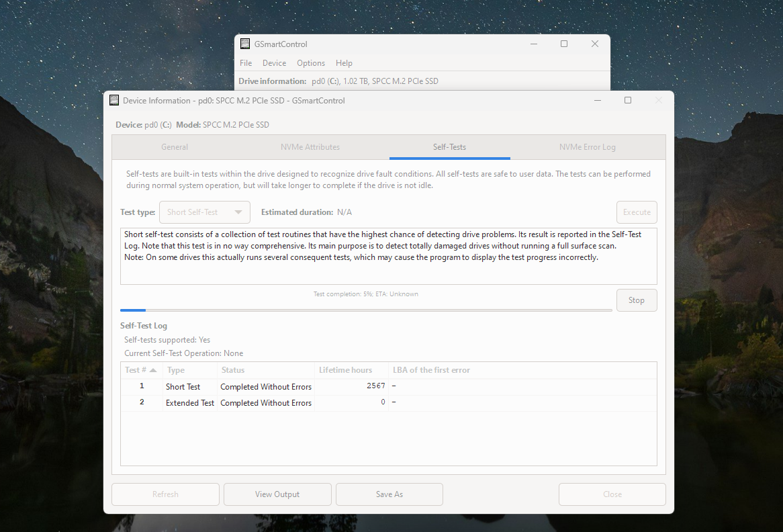The height and width of the screenshot is (532, 783).
Task: Switch to the NVMe Attributes tab
Action: (x=310, y=147)
